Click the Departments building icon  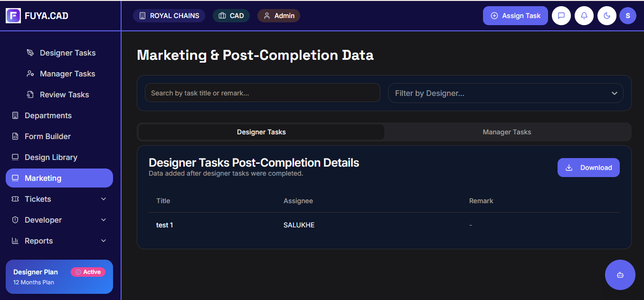point(15,115)
